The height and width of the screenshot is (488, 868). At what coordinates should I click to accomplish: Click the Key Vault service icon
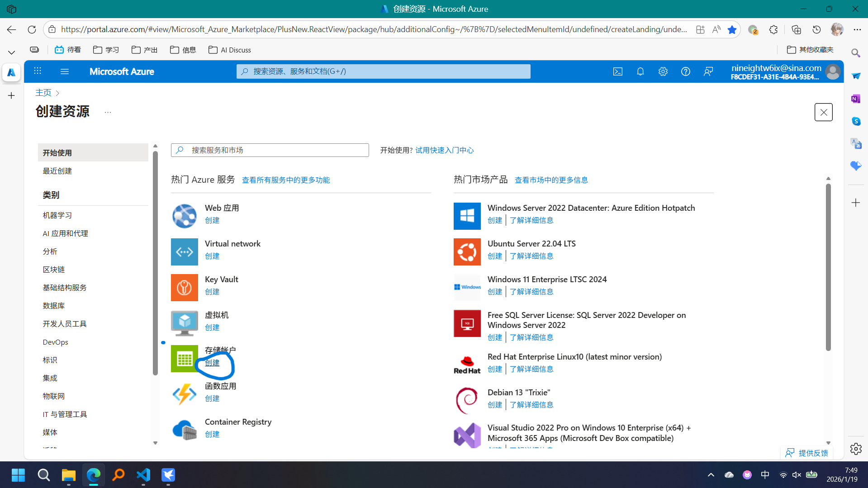click(x=184, y=288)
